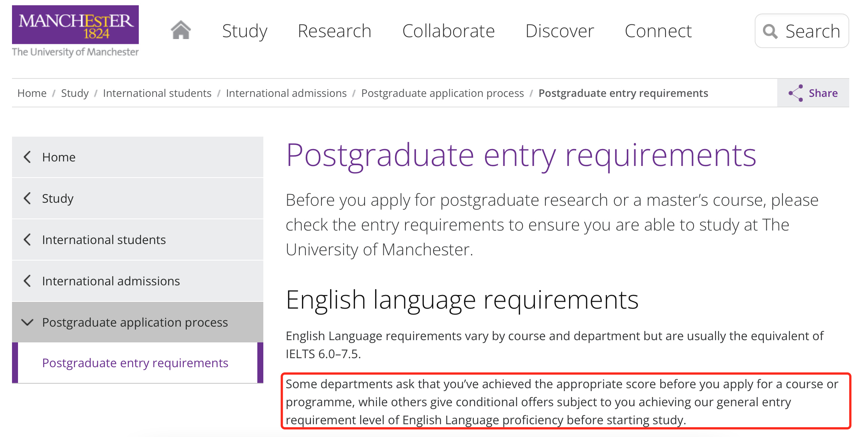Click the back chevron beside sidebar Study
Viewport: 868px width, 437px height.
point(27,198)
